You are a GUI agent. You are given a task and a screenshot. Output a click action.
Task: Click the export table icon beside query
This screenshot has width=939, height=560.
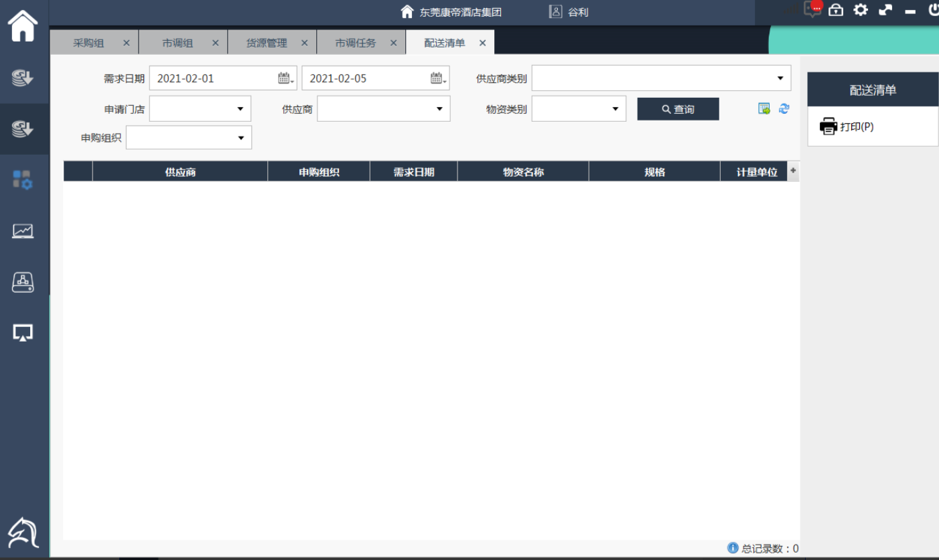pyautogui.click(x=764, y=109)
